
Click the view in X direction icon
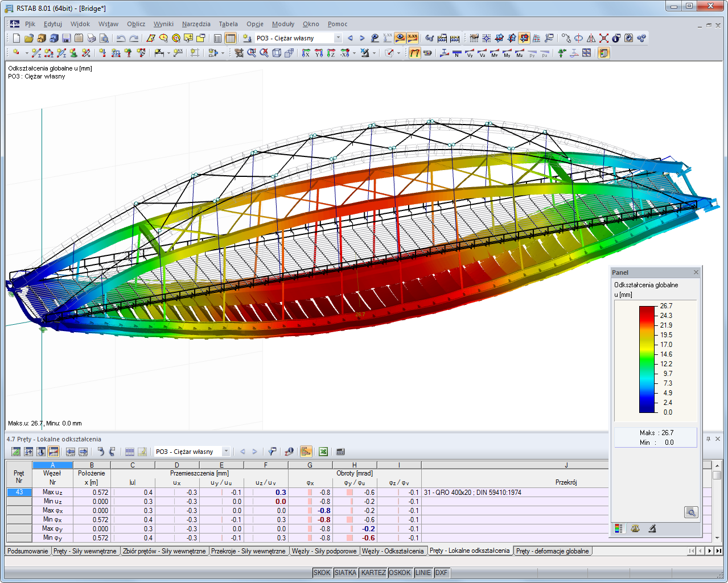(x=306, y=53)
